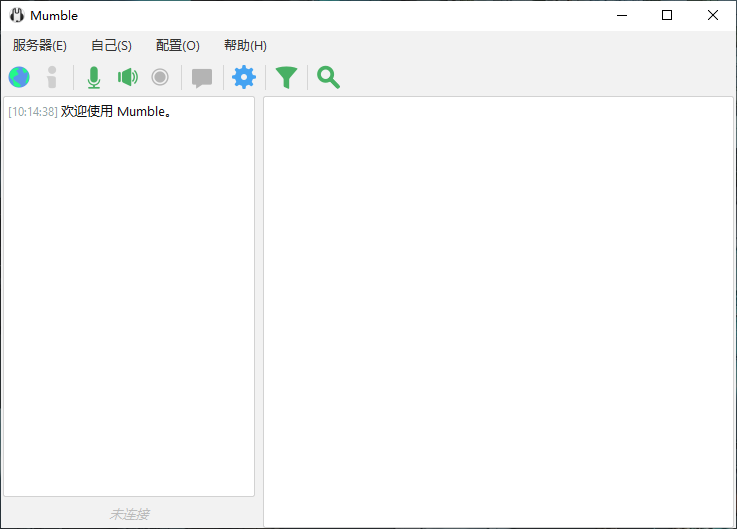737x529 pixels.
Task: Minimize the Mumble window
Action: (x=622, y=15)
